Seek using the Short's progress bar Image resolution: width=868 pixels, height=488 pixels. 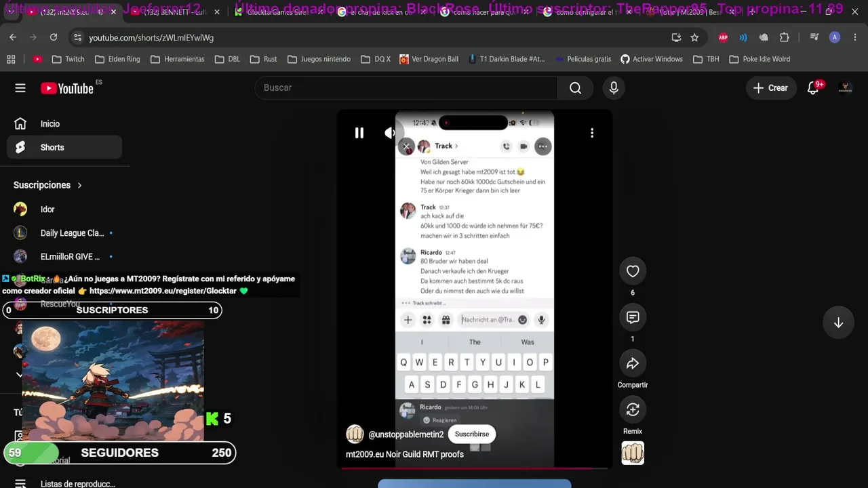[475, 468]
